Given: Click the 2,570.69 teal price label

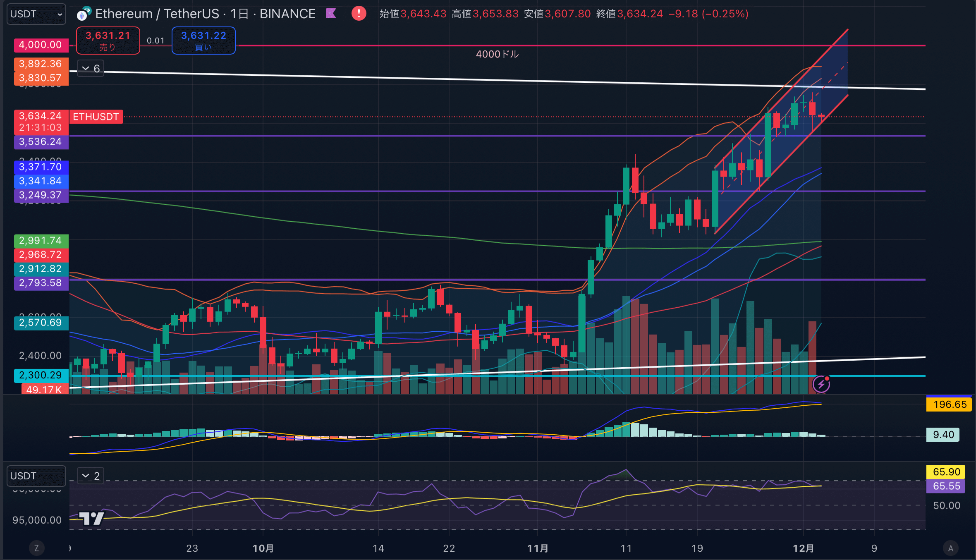Looking at the screenshot, I should click(x=41, y=323).
